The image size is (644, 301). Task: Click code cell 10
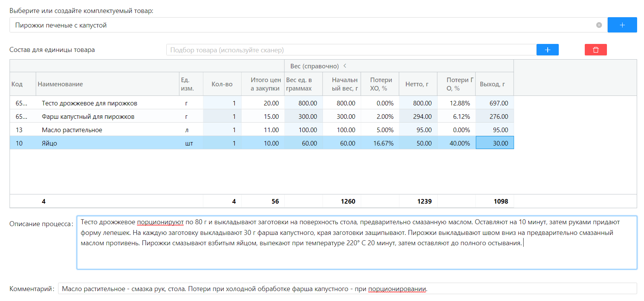tap(23, 143)
